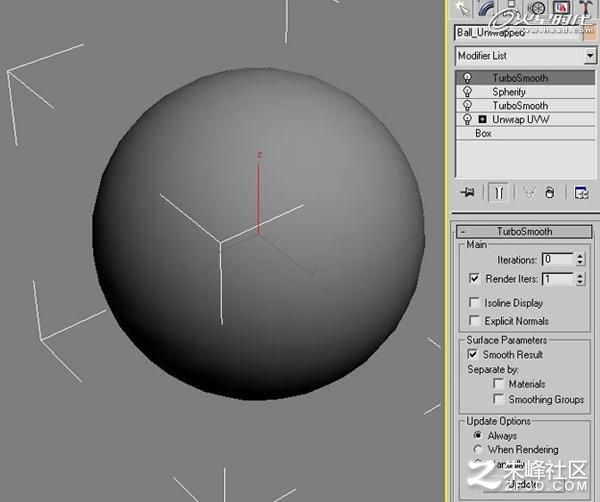Screen dimensions: 600x502
Task: Remove modifier from the stack icon
Action: (549, 192)
